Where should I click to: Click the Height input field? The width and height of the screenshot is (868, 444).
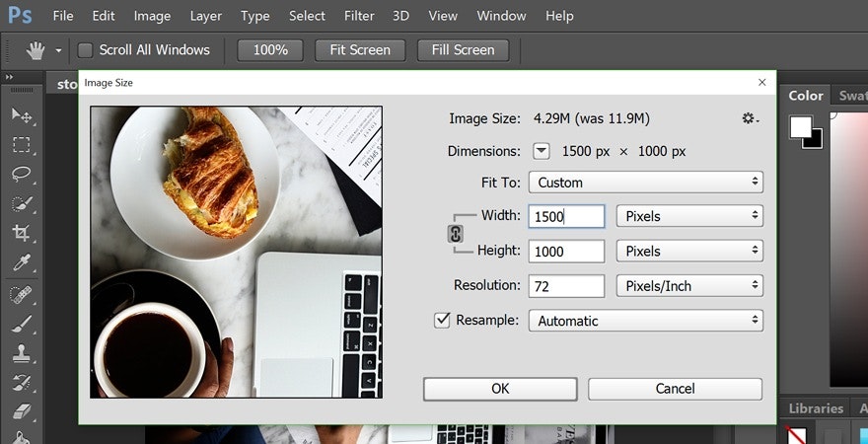pyautogui.click(x=566, y=252)
